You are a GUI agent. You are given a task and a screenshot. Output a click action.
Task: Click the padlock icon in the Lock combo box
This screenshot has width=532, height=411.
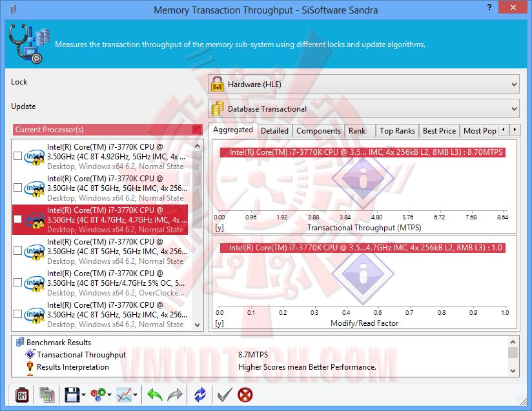click(217, 84)
